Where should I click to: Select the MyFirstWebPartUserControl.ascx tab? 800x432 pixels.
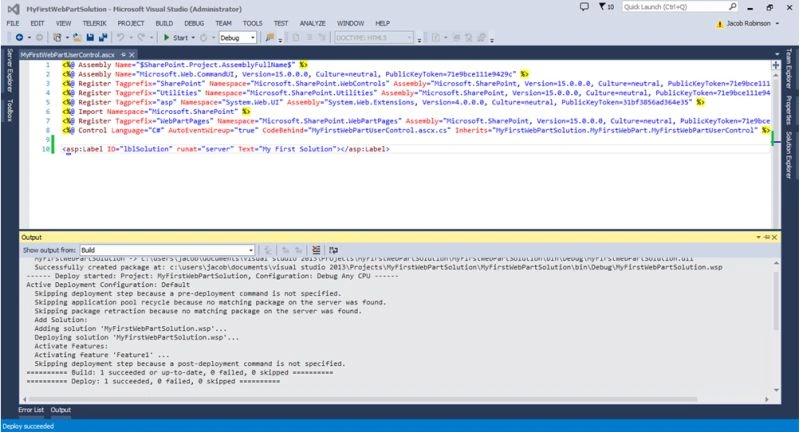click(68, 55)
